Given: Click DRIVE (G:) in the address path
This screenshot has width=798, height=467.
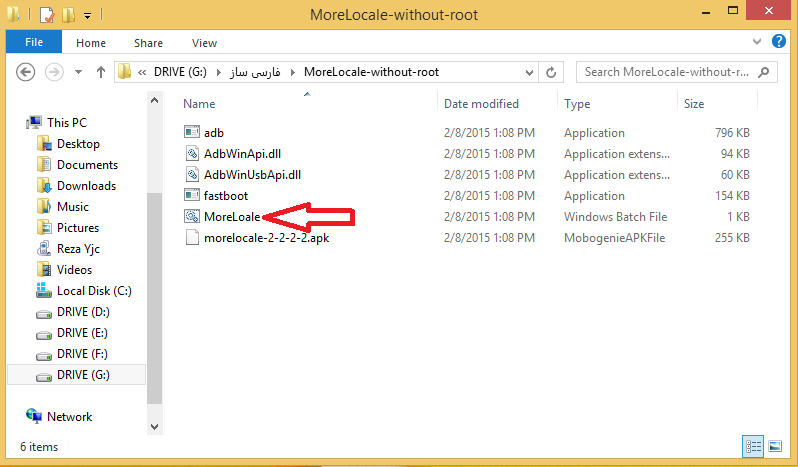Looking at the screenshot, I should pos(180,72).
